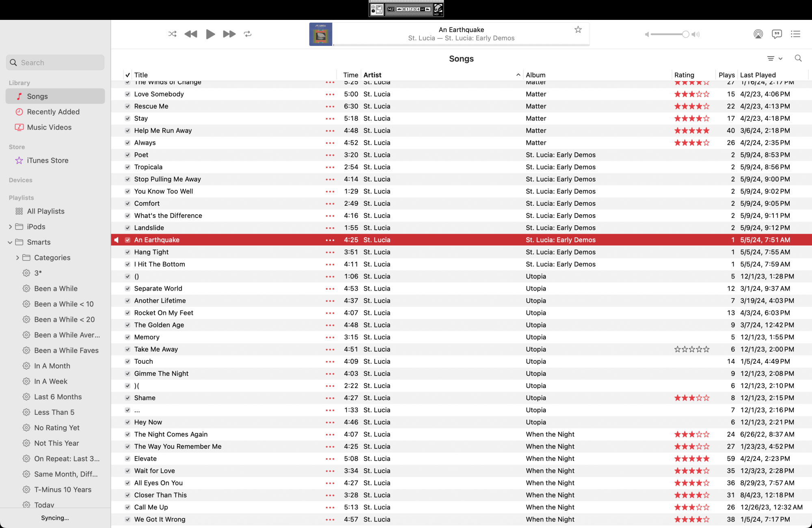
Task: Open AirPlay output icon
Action: (x=758, y=34)
